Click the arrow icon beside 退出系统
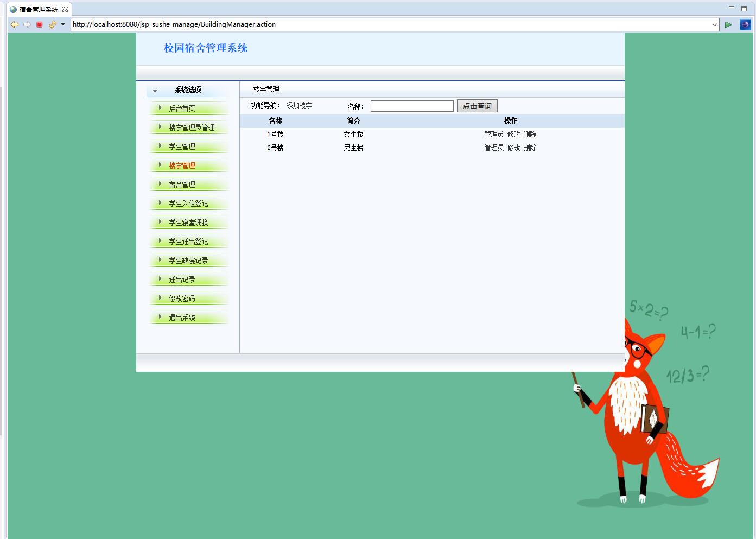 coord(160,317)
